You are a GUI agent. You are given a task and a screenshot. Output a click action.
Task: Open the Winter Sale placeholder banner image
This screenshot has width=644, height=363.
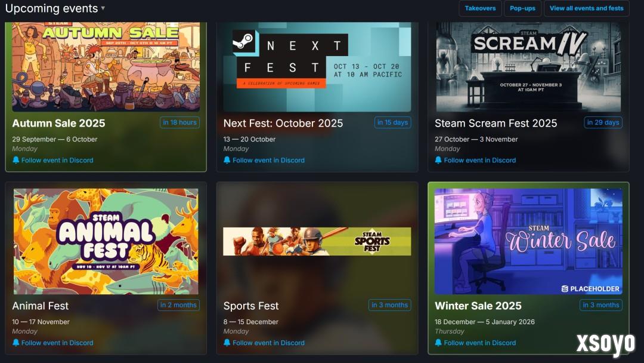528,241
